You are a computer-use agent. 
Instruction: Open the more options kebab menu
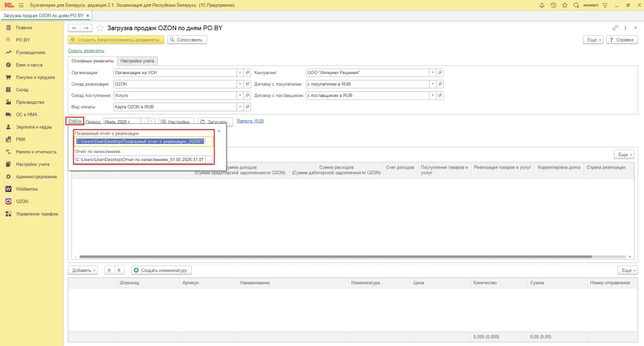tap(625, 28)
